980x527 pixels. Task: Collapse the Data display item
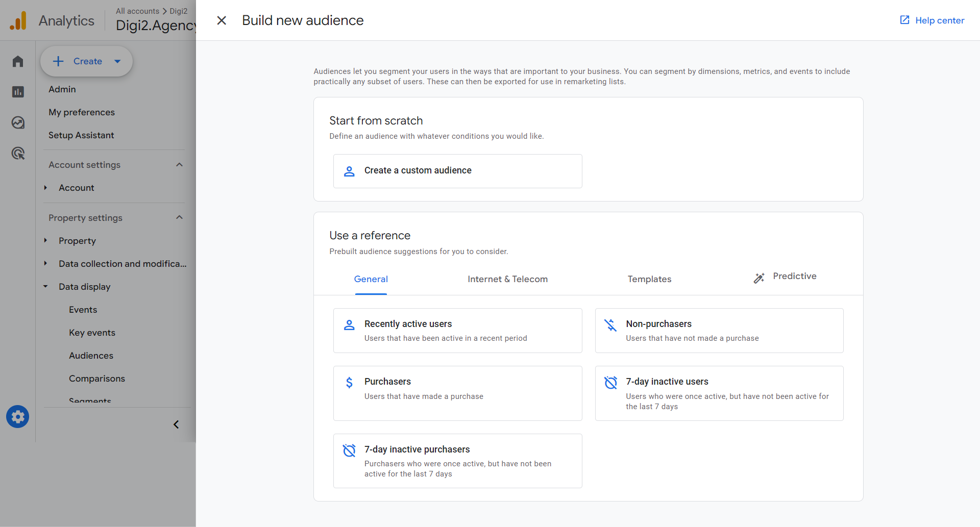coord(45,286)
